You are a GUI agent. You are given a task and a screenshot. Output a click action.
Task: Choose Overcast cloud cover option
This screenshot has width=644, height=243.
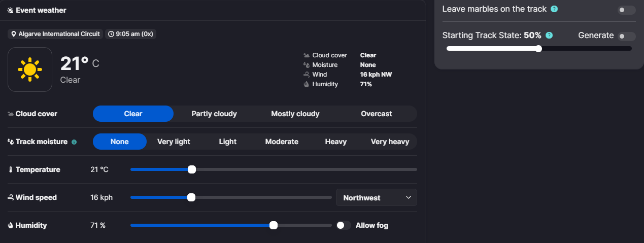376,114
